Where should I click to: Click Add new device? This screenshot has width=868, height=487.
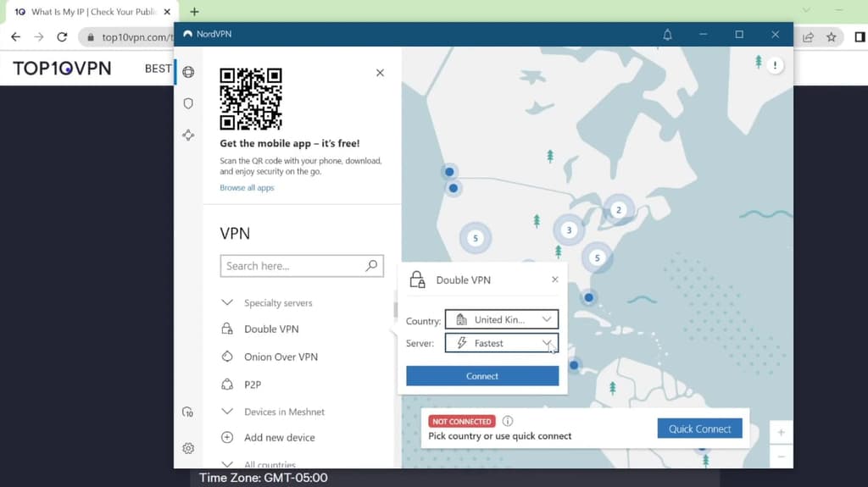coord(279,438)
